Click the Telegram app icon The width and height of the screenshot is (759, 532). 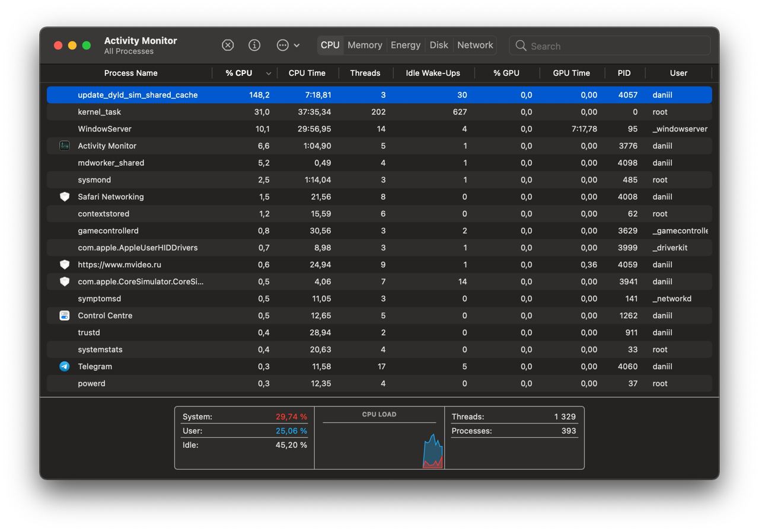(x=65, y=367)
